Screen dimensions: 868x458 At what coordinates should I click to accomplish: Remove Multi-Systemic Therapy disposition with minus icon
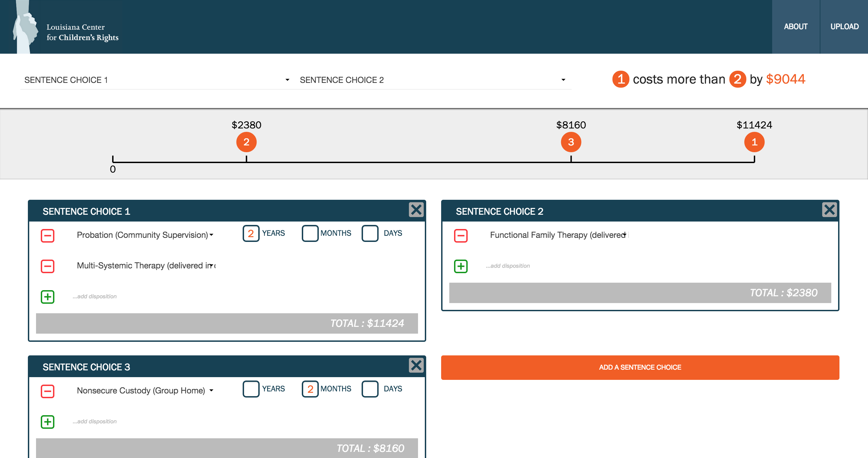[48, 266]
